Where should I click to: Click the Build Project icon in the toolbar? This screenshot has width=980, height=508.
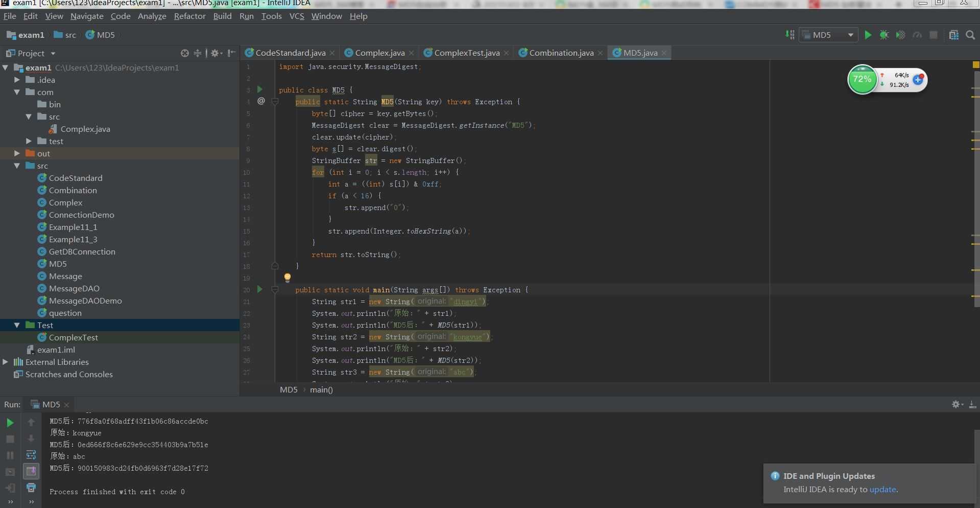(x=790, y=35)
